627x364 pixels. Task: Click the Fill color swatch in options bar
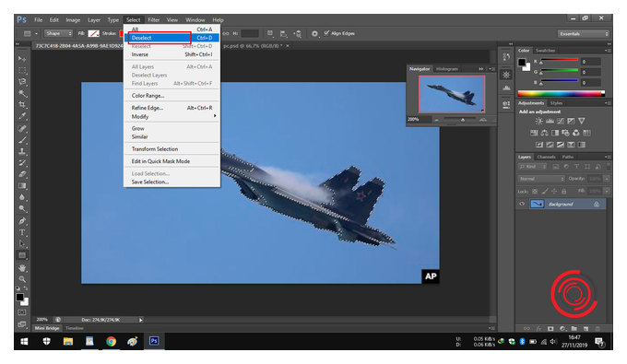93,33
